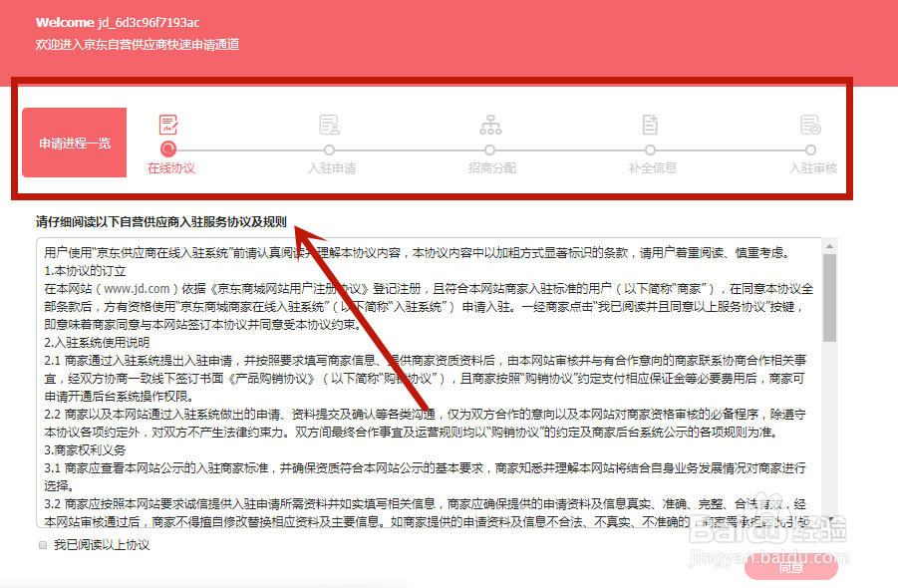Screen dimensions: 898x588
Task: Click the 招商分配 progress dot
Action: (x=489, y=150)
